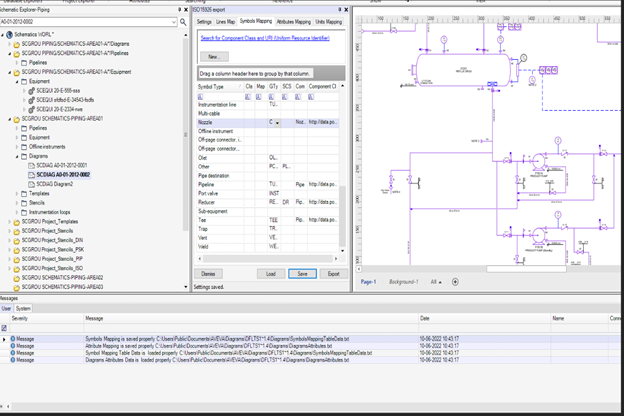This screenshot has width=624, height=416.
Task: Pin the Schematic Explorer panel
Action: pos(179,10)
